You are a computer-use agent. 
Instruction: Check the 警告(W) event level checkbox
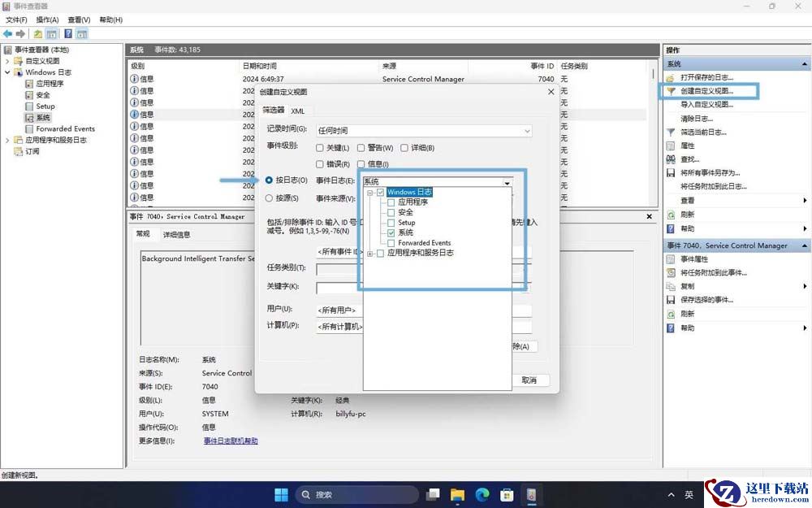[361, 148]
